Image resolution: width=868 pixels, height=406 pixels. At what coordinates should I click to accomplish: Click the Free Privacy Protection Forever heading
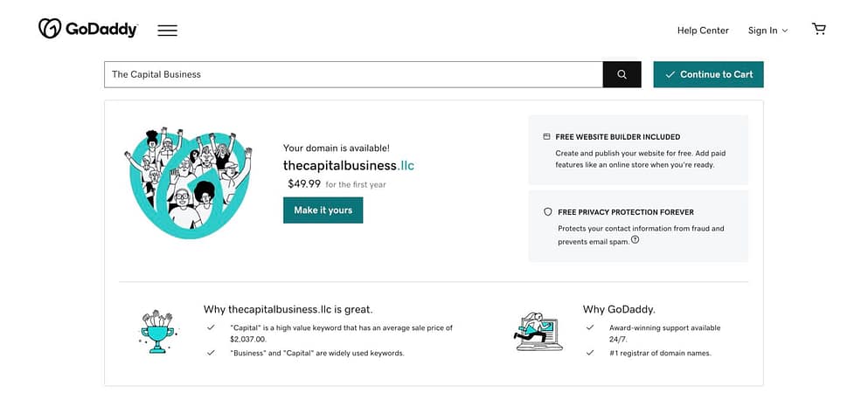click(625, 212)
